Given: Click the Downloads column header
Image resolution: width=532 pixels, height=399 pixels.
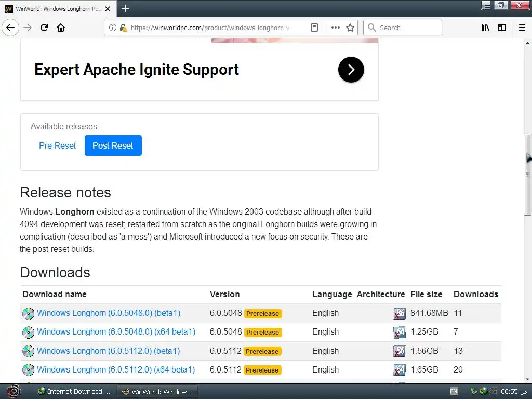Looking at the screenshot, I should pos(476,294).
